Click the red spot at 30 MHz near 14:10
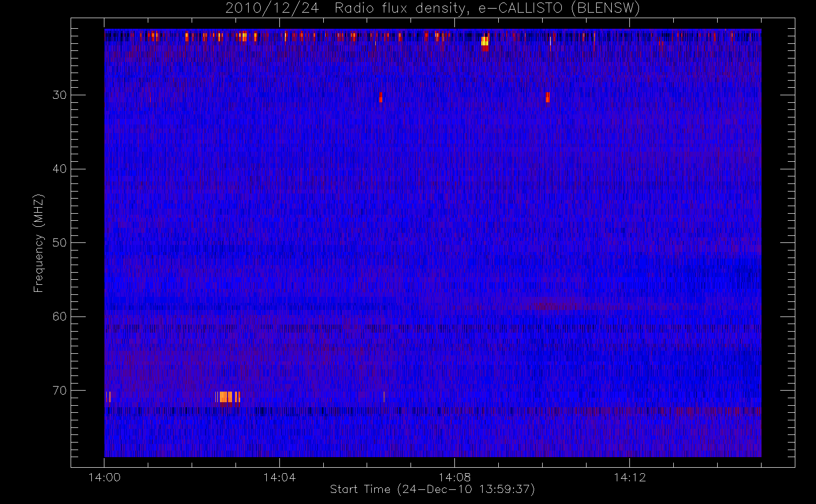 pos(547,97)
